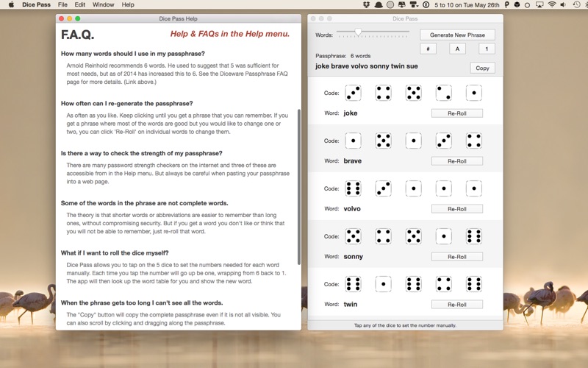Image resolution: width=588 pixels, height=368 pixels.
Task: Tap the first die in the brave row
Action: tap(353, 141)
